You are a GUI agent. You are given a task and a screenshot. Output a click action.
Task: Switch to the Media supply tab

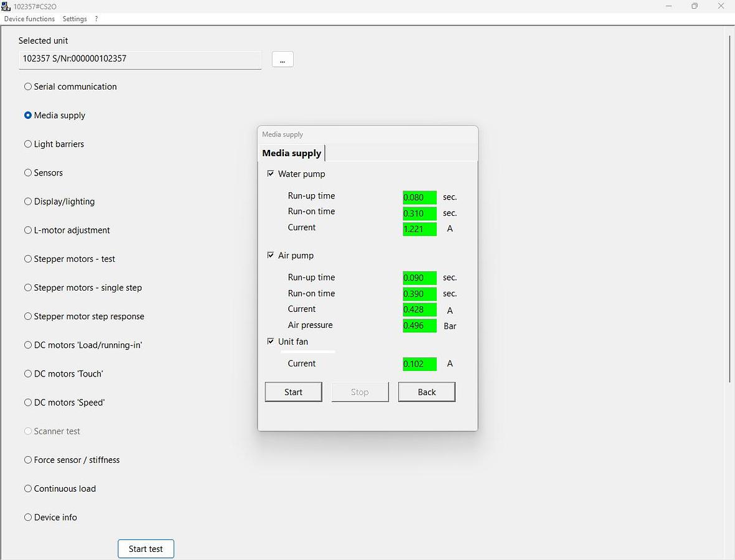[291, 153]
